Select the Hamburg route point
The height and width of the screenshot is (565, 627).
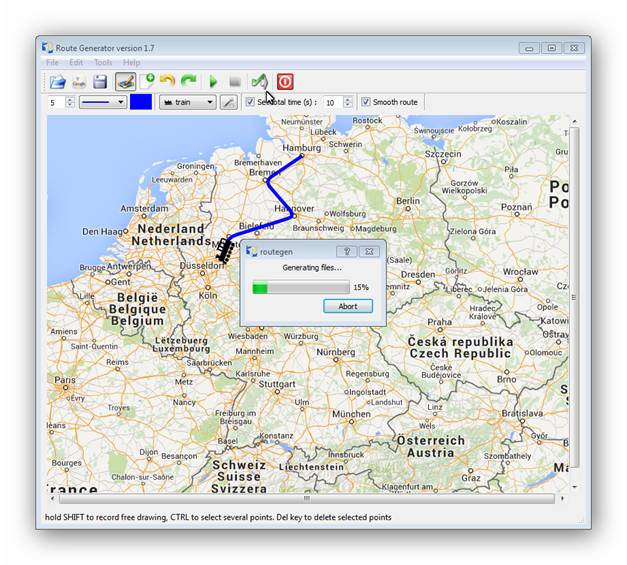point(302,156)
